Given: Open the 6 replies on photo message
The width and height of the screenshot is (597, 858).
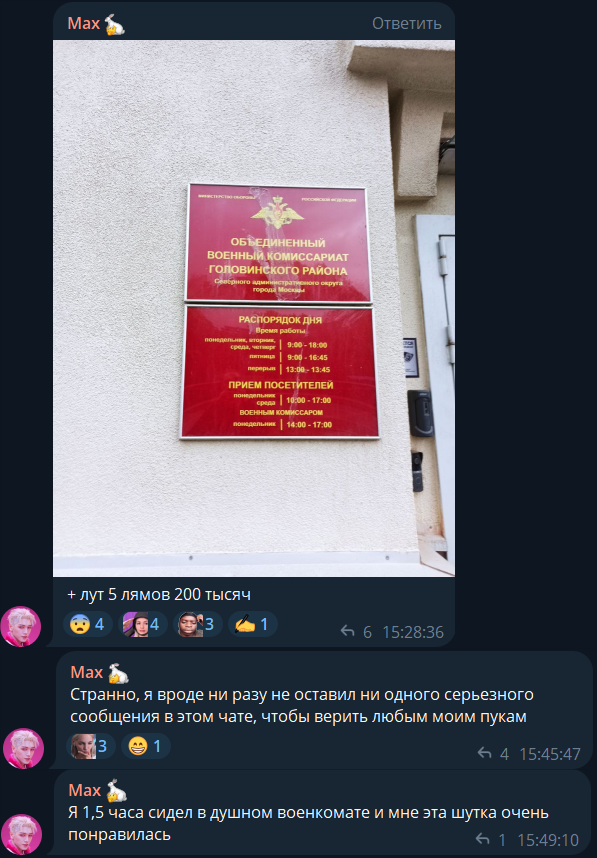Looking at the screenshot, I should click(x=356, y=632).
